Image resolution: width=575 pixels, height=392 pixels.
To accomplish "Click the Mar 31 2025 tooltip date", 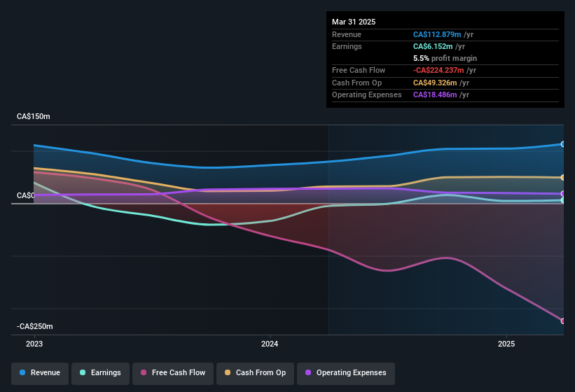I will pyautogui.click(x=354, y=22).
